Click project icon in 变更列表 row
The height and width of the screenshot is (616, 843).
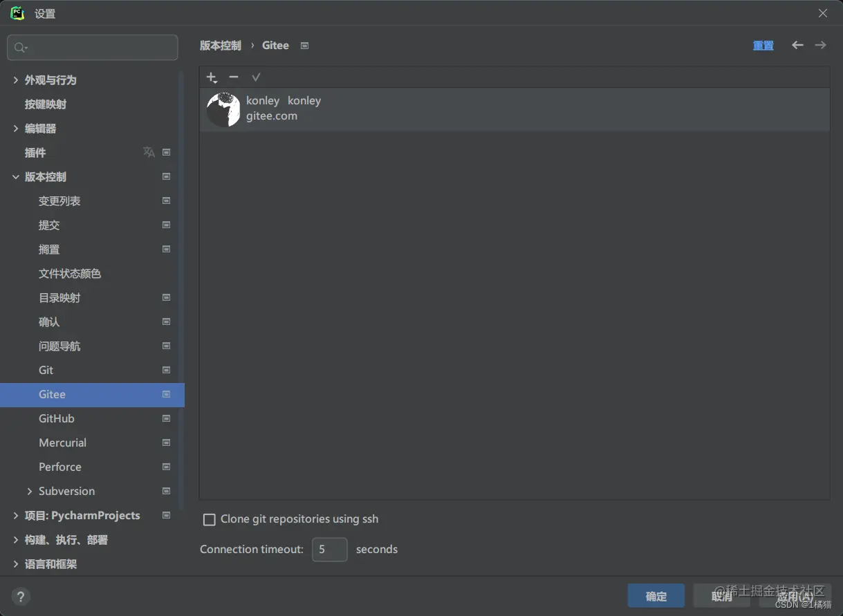tap(166, 200)
